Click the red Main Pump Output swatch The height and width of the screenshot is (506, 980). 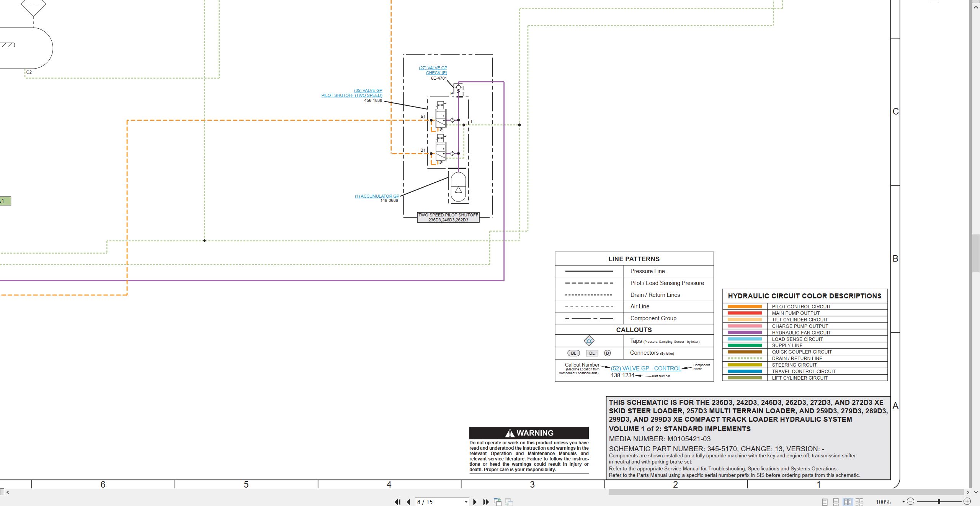point(745,313)
